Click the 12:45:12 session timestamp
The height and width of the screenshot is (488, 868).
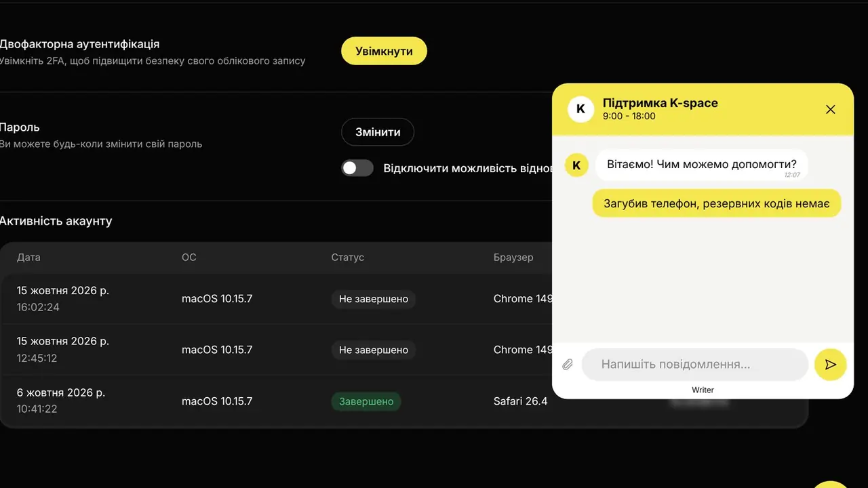(x=37, y=359)
